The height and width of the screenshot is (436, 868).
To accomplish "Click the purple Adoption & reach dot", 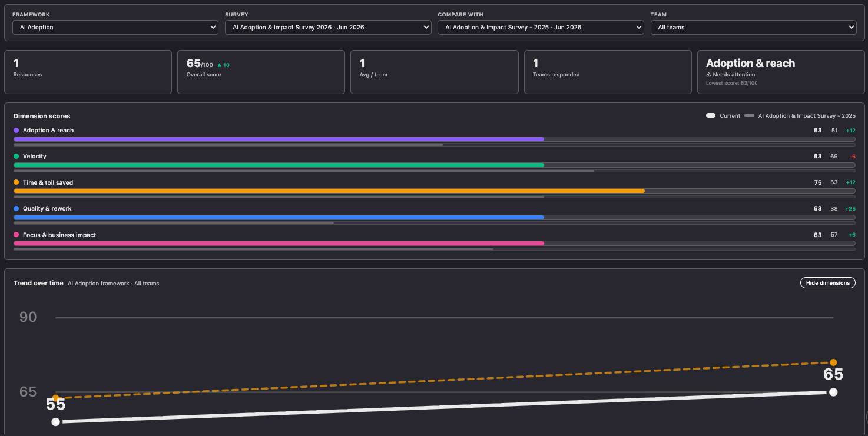I will [16, 130].
